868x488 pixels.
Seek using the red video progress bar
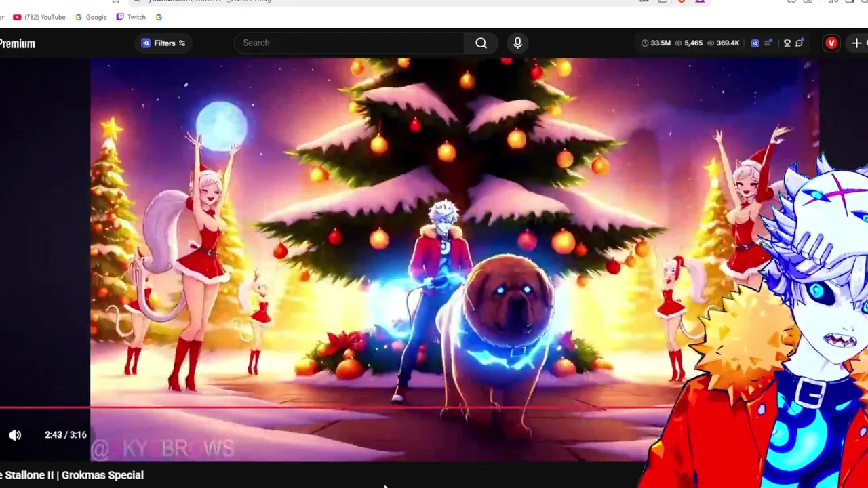(x=339, y=408)
